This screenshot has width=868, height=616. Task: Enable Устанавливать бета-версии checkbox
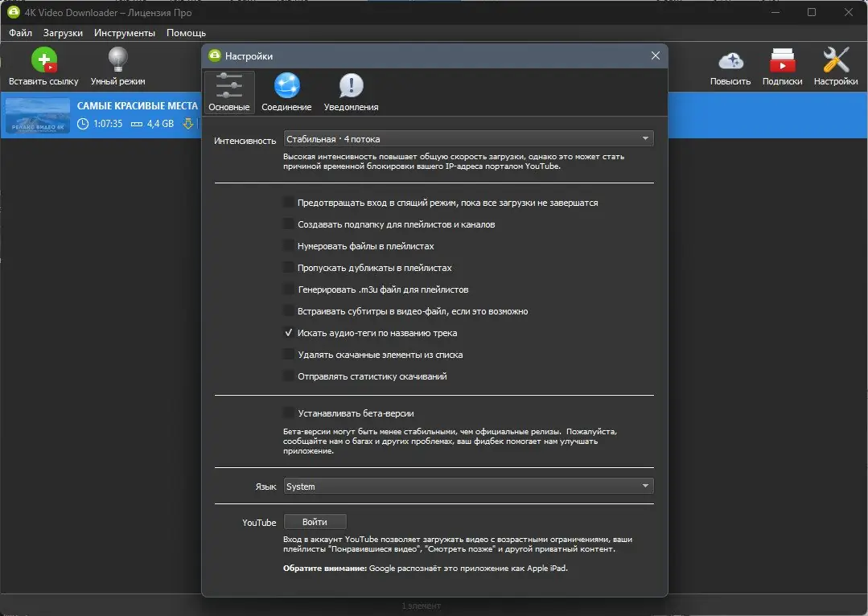coord(289,413)
